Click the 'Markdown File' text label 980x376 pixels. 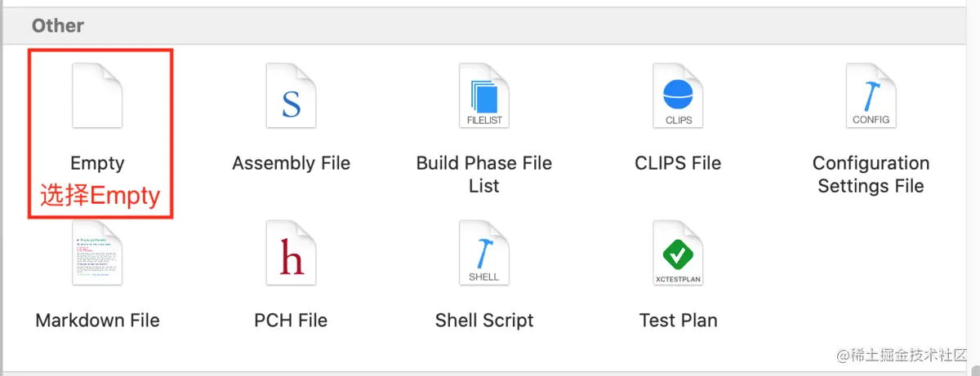(x=97, y=320)
